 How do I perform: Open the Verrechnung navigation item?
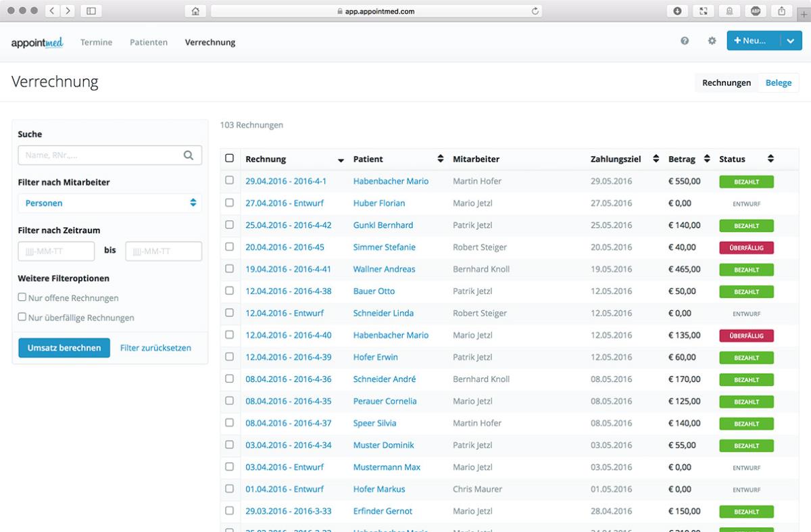(210, 42)
